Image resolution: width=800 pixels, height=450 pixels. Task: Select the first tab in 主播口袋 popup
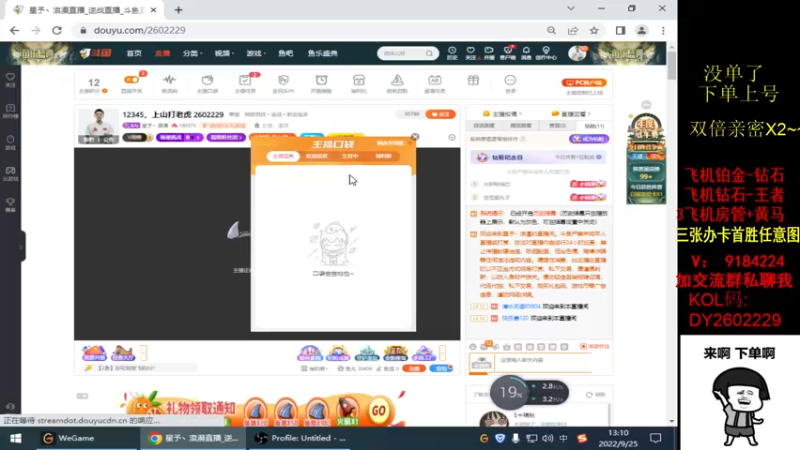click(283, 156)
